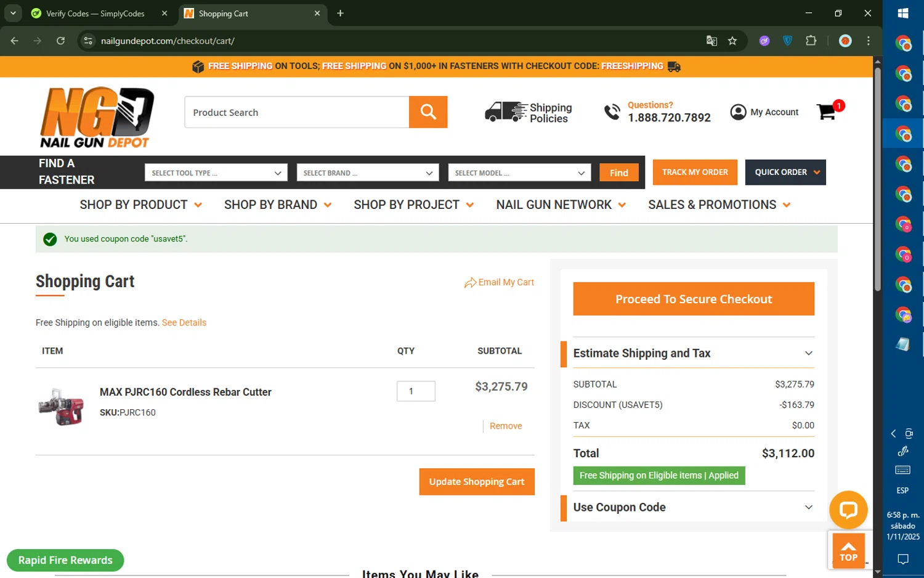Image resolution: width=924 pixels, height=578 pixels.
Task: Click the Track My Order button
Action: (x=695, y=172)
